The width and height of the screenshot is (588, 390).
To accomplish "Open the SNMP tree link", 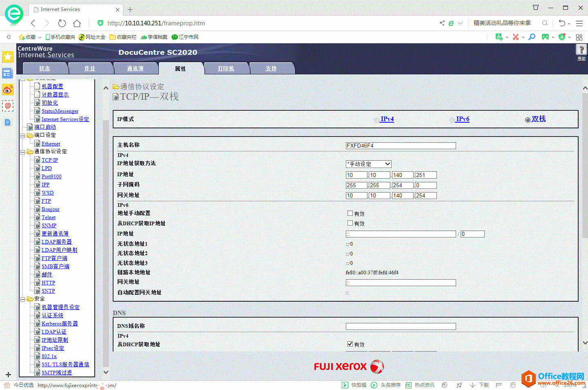I will pos(49,226).
